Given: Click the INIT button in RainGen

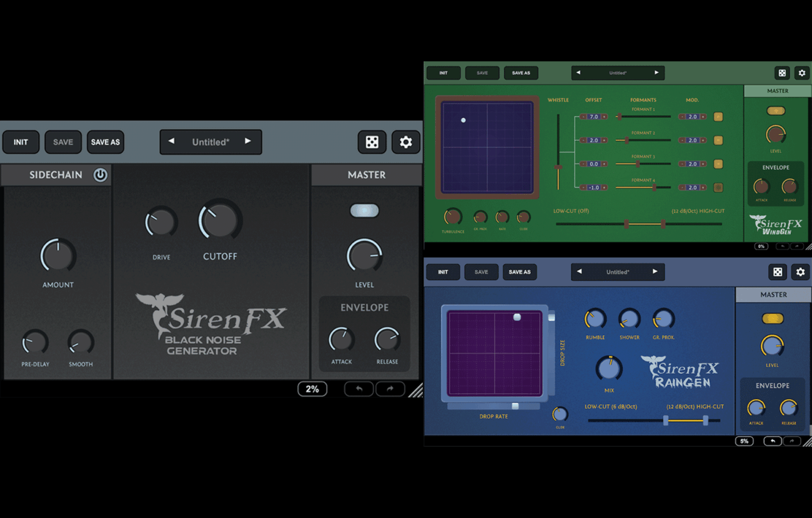Looking at the screenshot, I should 443,272.
